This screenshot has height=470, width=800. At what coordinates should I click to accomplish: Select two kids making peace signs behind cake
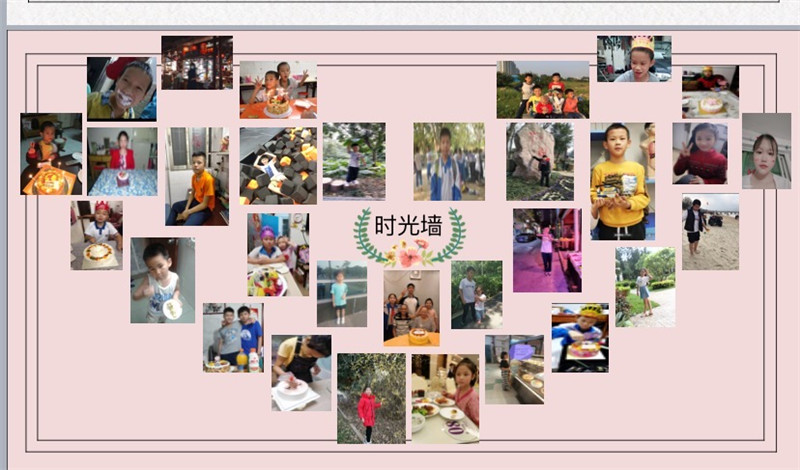(x=278, y=90)
